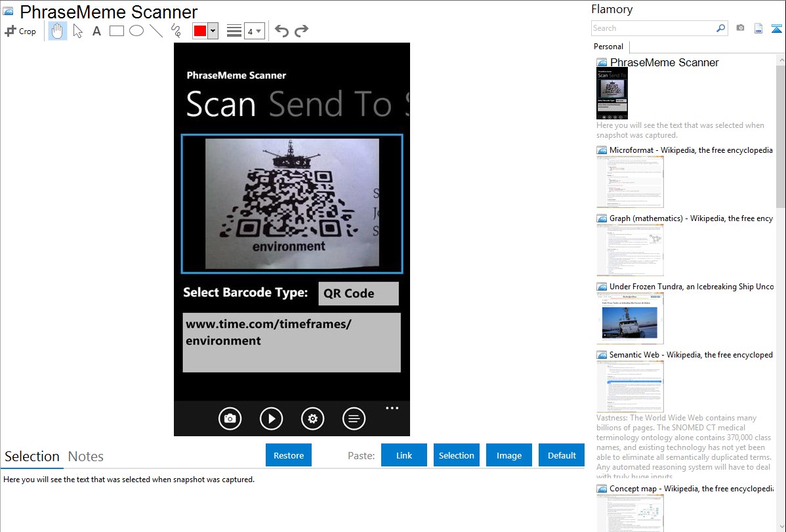Image resolution: width=786 pixels, height=532 pixels.
Task: Select the Crop tool
Action: 20,31
